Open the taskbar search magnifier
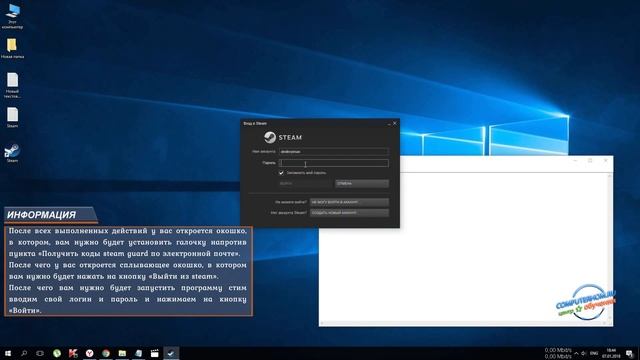Image resolution: width=640 pixels, height=360 pixels. click(24, 353)
